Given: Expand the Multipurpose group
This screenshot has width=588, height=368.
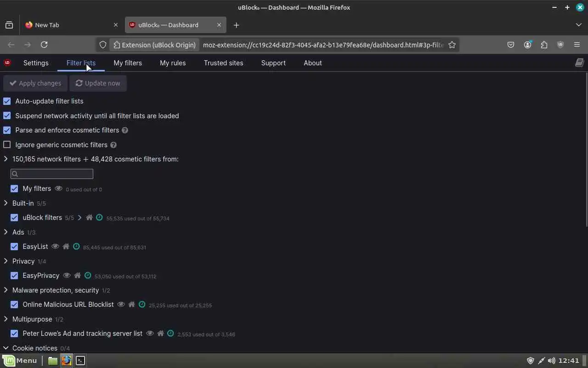Looking at the screenshot, I should point(6,319).
